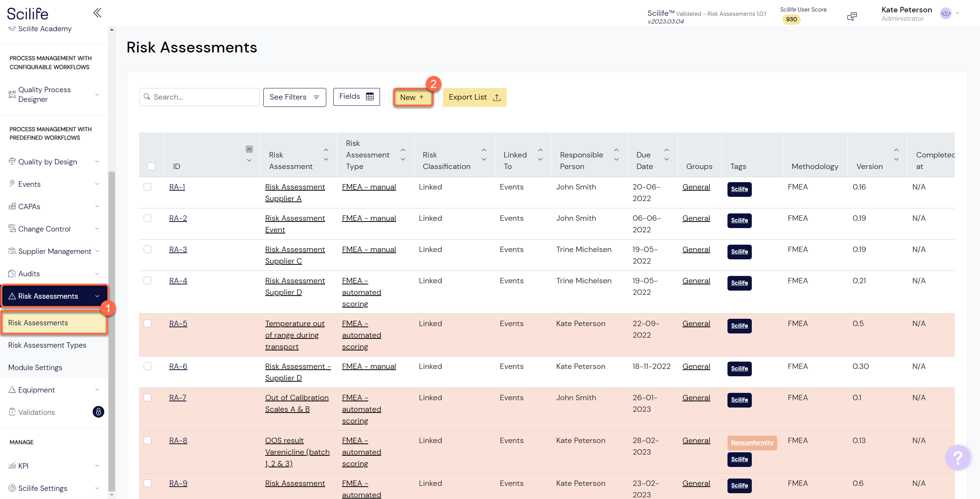This screenshot has height=499, width=980.
Task: Click the Validations lock badge icon
Action: [x=98, y=412]
